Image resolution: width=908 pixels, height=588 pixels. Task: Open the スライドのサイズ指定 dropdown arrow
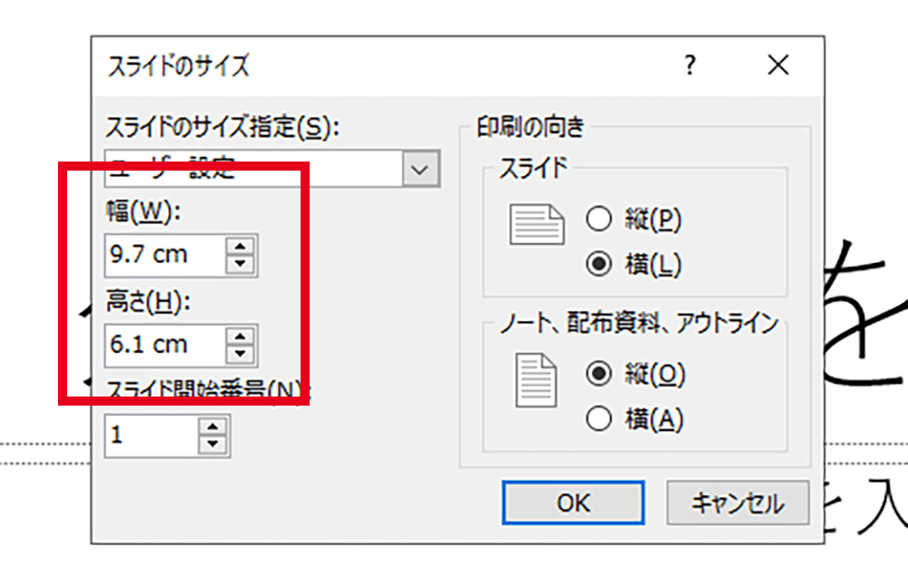(x=419, y=170)
